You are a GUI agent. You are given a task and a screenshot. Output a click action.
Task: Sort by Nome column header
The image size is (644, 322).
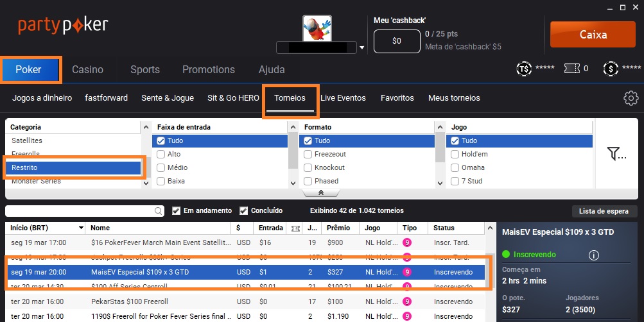click(x=100, y=228)
